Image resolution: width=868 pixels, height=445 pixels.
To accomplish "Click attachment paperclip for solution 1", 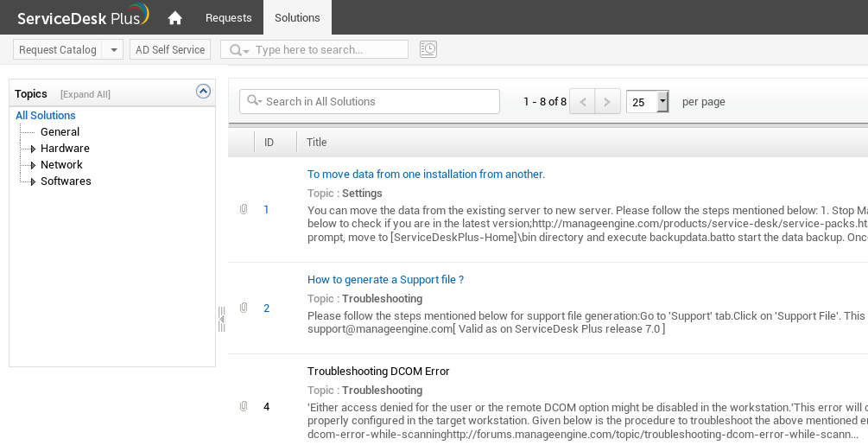I will pyautogui.click(x=244, y=209).
